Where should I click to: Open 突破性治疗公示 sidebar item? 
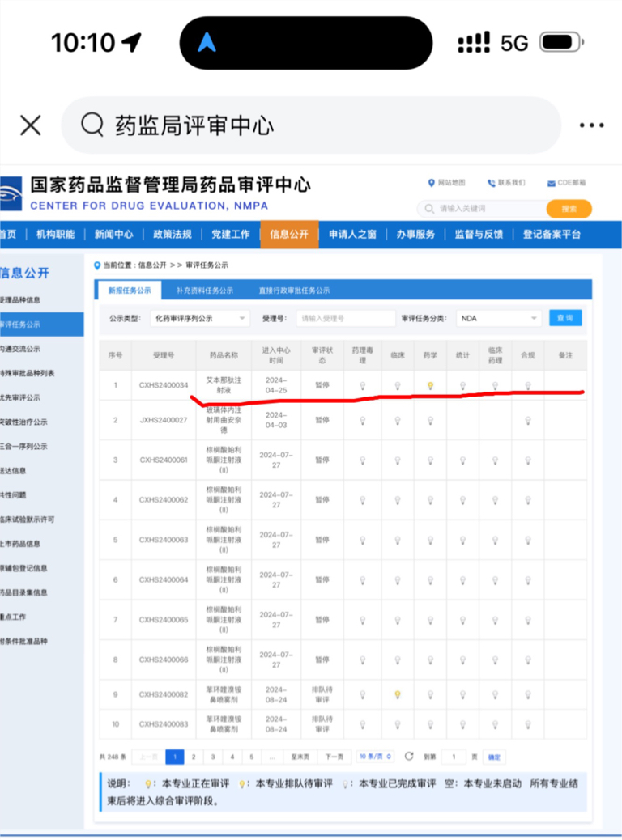23,422
